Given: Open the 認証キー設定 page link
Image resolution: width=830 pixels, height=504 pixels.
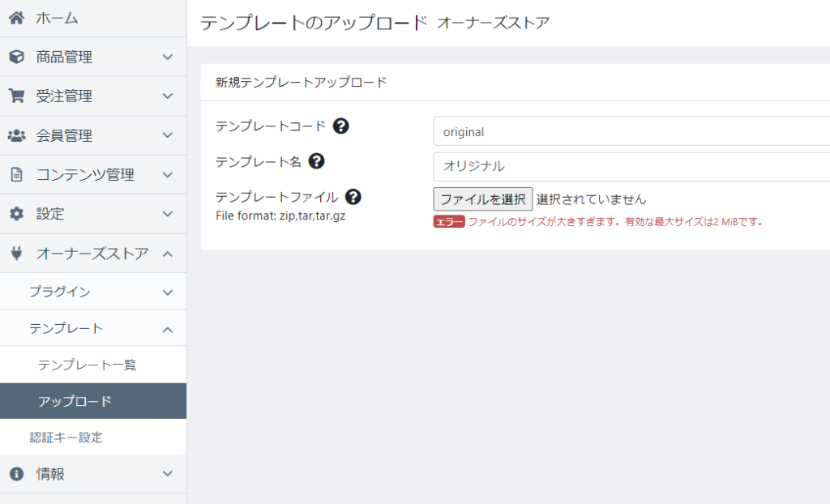Looking at the screenshot, I should click(x=66, y=438).
